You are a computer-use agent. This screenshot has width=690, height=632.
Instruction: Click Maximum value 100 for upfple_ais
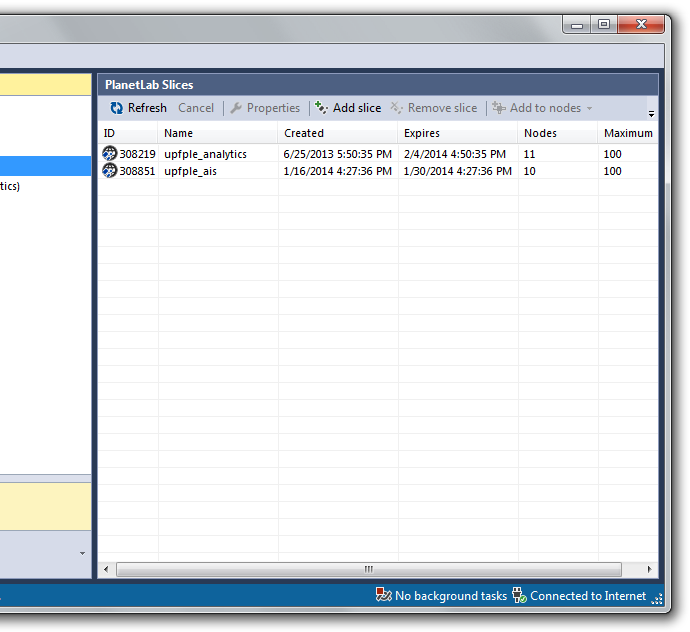pos(612,171)
